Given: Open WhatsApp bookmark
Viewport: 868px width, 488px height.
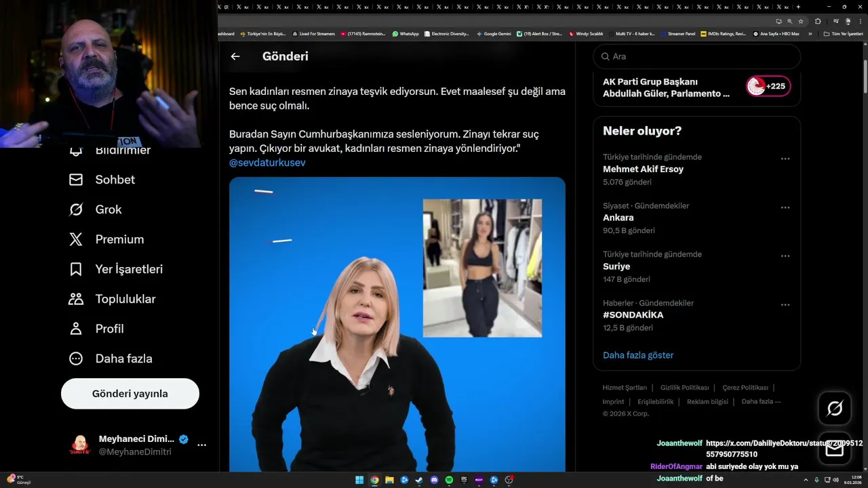Looking at the screenshot, I should pyautogui.click(x=406, y=33).
